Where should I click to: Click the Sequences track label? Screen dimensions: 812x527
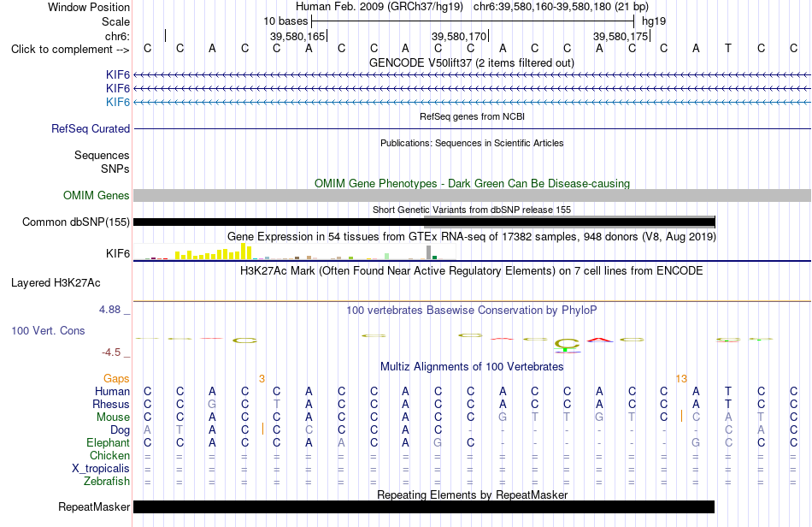[x=102, y=156]
